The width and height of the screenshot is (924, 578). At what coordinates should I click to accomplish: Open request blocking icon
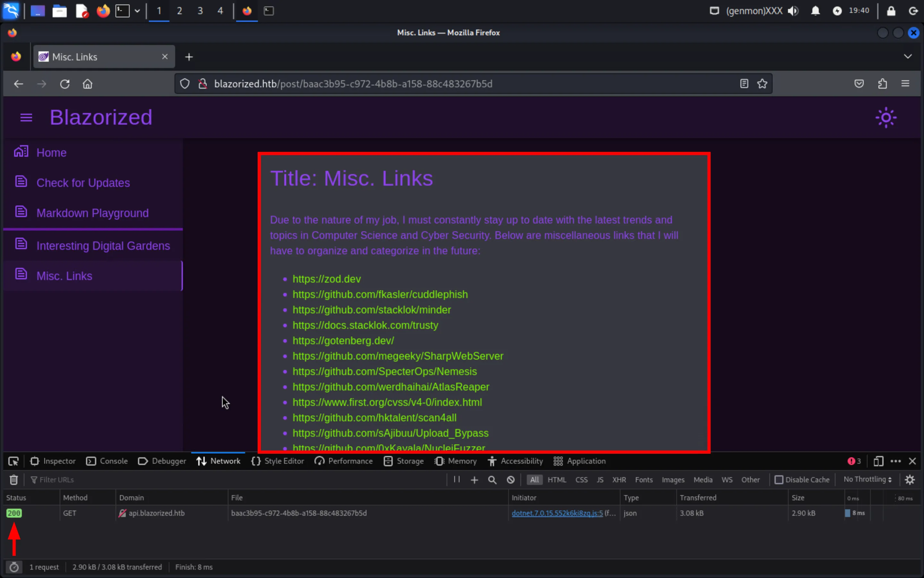[x=510, y=480]
